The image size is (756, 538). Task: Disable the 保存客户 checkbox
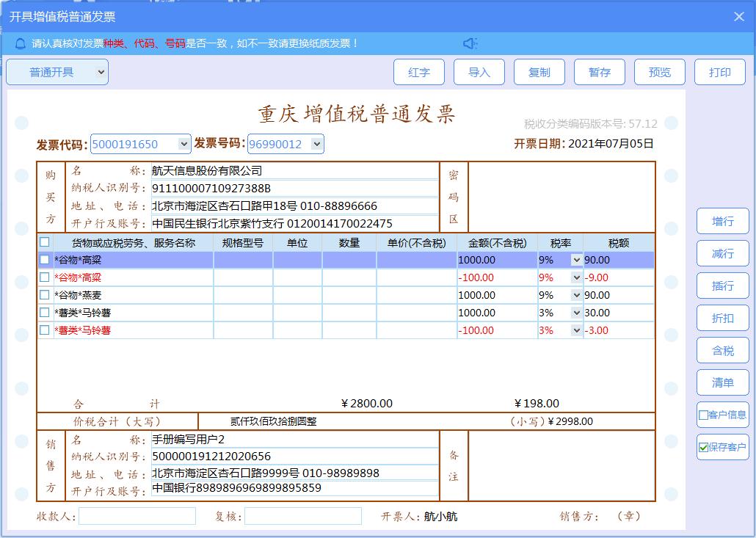pos(702,447)
